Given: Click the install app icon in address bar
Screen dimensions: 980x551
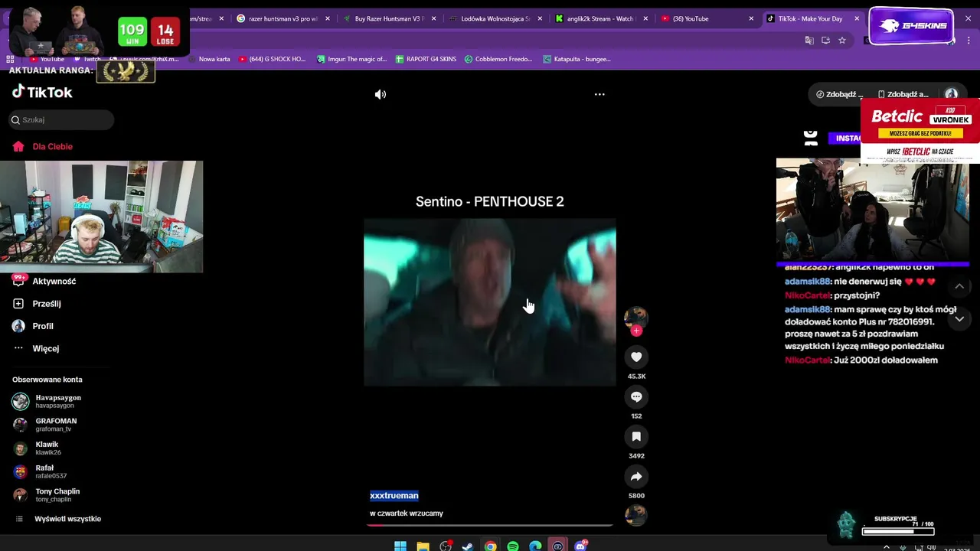Looking at the screenshot, I should pos(826,40).
